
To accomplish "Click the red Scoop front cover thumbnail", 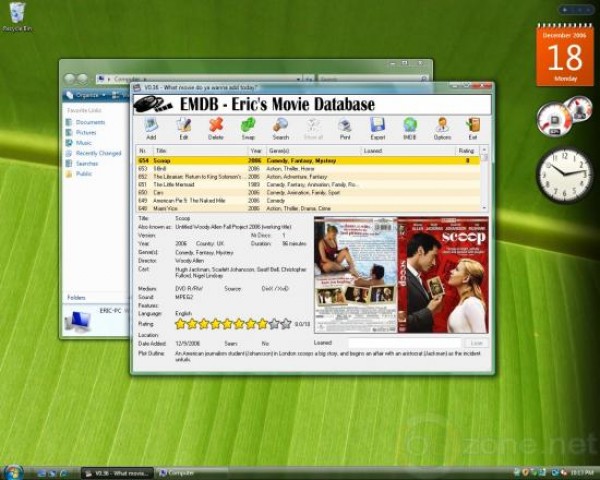I will (x=443, y=275).
